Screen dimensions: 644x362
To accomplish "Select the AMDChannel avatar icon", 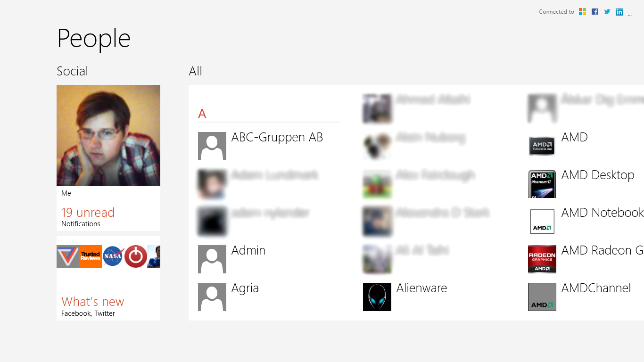I will coord(542,297).
